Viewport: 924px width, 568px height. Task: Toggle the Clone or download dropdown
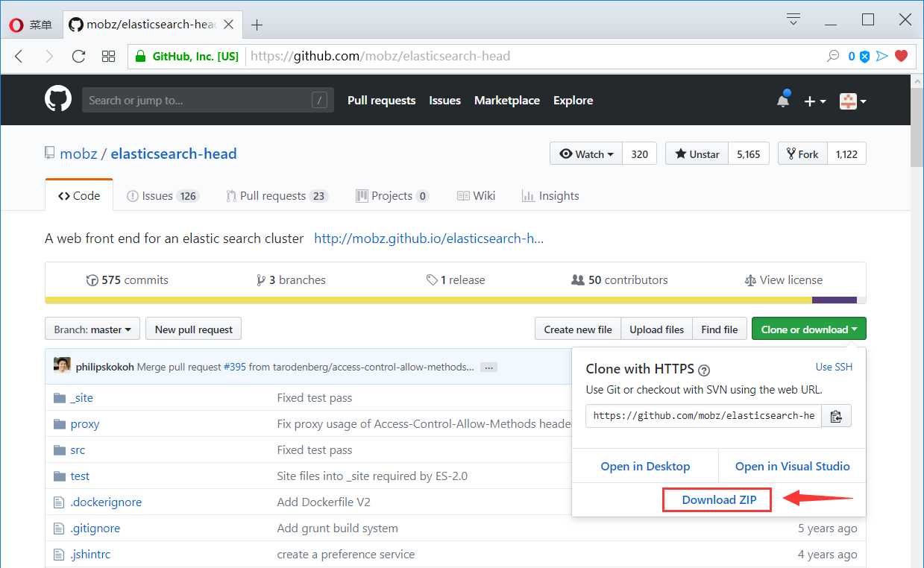pyautogui.click(x=809, y=329)
